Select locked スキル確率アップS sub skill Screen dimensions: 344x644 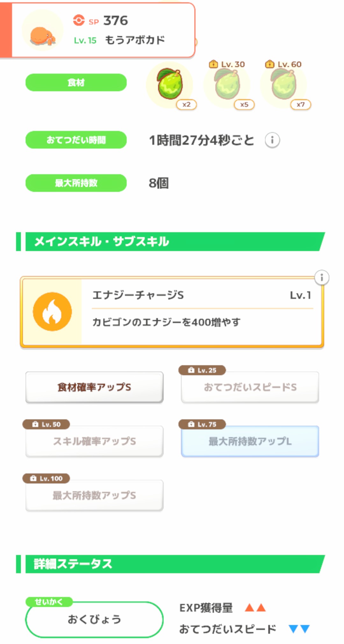[x=94, y=441]
